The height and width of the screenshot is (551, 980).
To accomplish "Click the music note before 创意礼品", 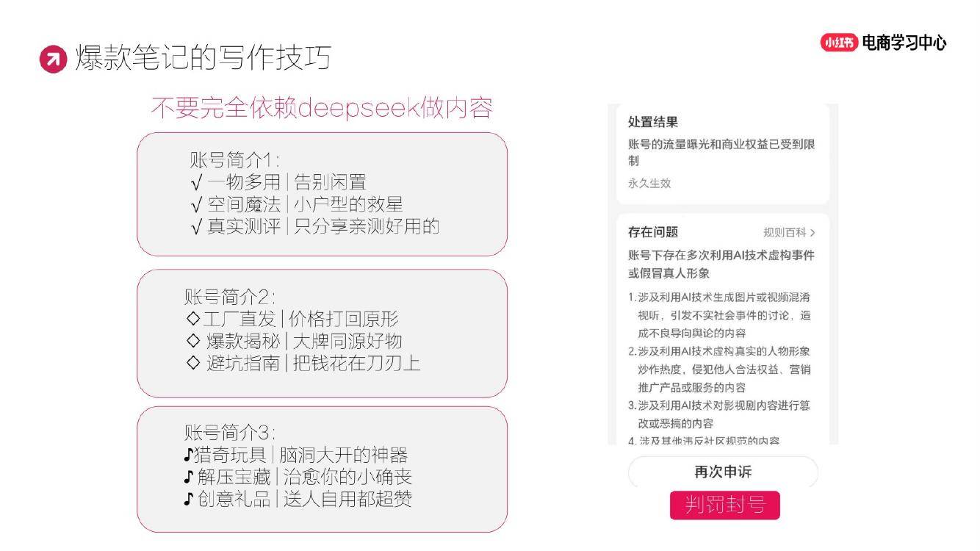I will click(x=189, y=500).
